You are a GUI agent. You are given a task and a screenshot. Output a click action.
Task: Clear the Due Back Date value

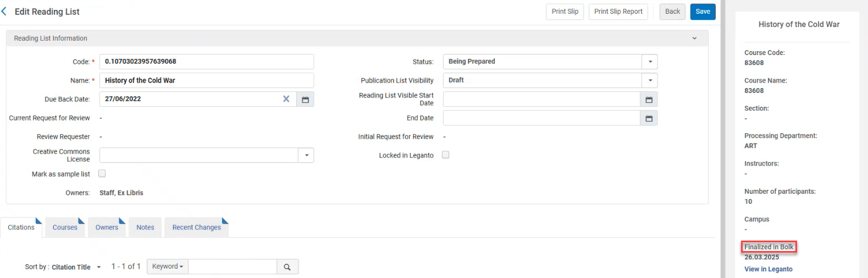[286, 99]
